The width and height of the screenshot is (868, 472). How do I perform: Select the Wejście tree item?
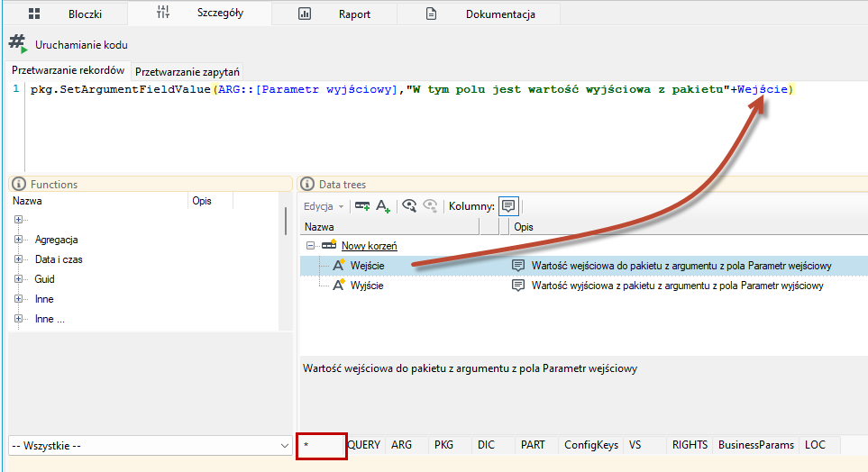pos(367,266)
